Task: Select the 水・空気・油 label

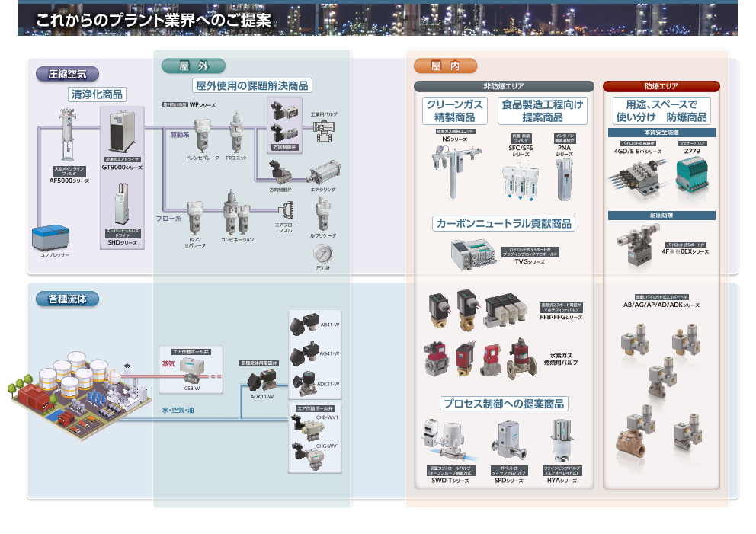Action: 178,410
